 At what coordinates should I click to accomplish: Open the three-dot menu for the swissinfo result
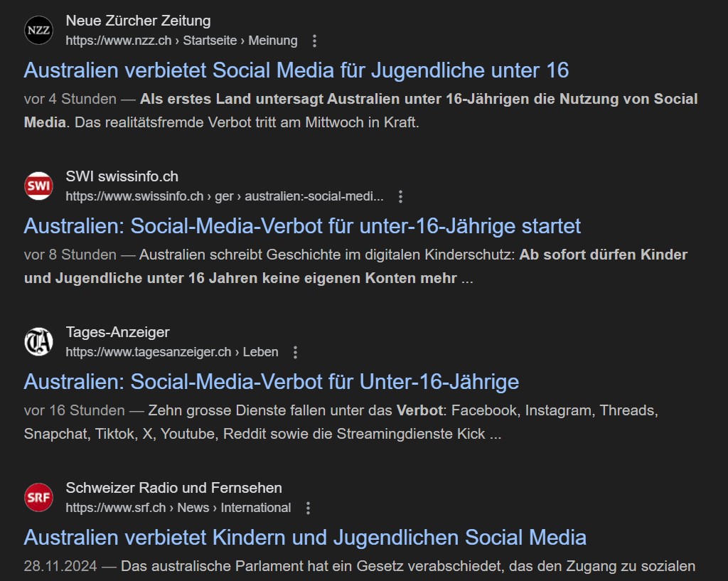(x=400, y=196)
